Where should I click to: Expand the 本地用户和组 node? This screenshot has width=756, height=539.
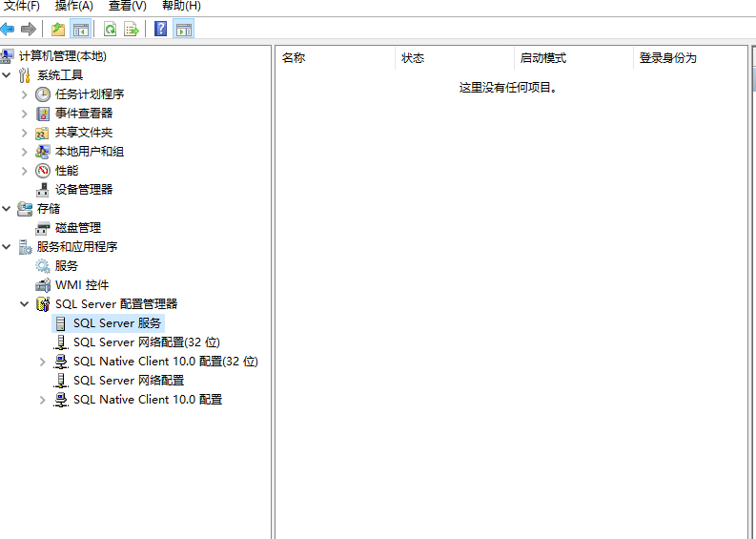[25, 152]
